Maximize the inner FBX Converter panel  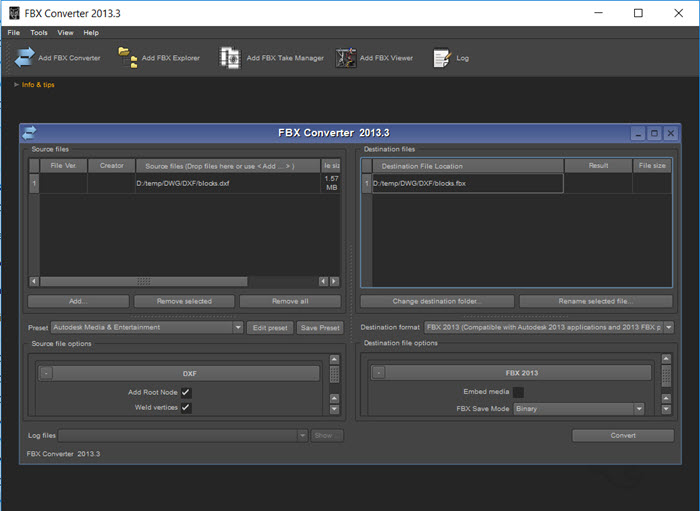pos(654,133)
